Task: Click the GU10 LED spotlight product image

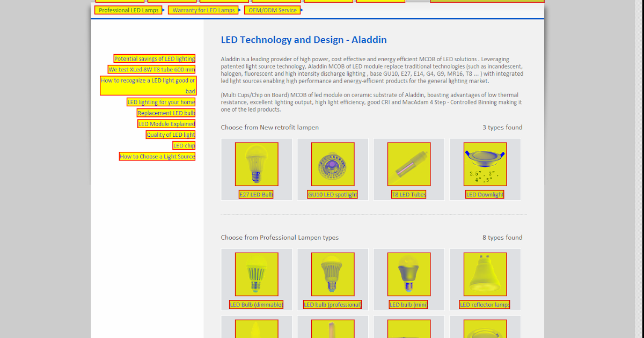Action: coord(333,164)
